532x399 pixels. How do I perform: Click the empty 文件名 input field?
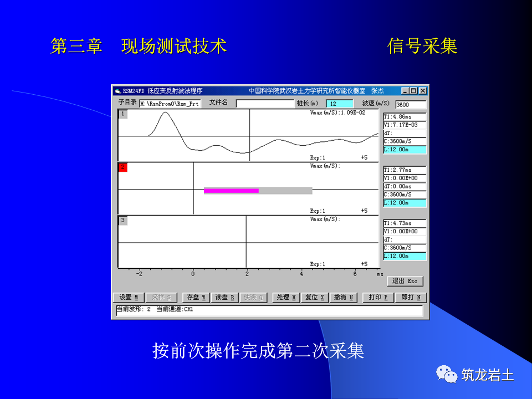265,104
